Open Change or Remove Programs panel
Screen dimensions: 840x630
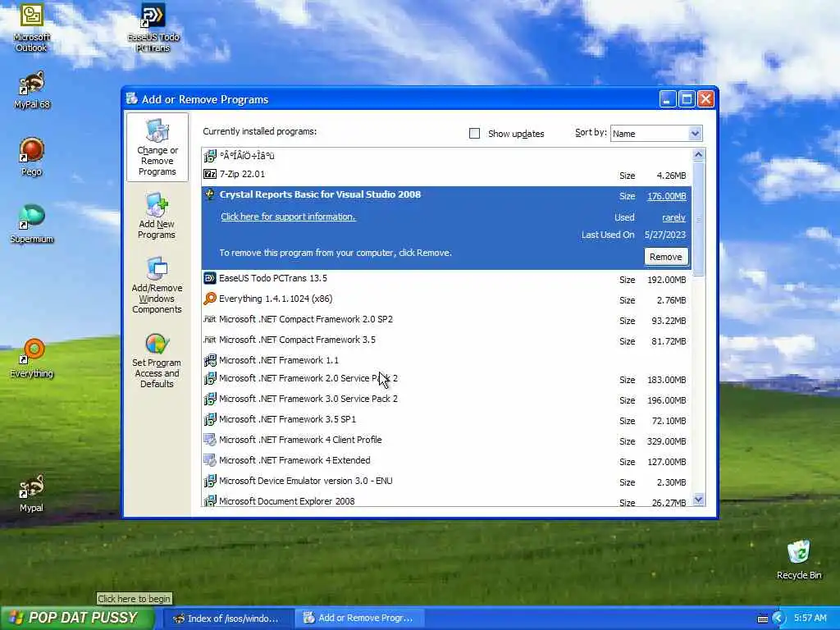pos(157,148)
